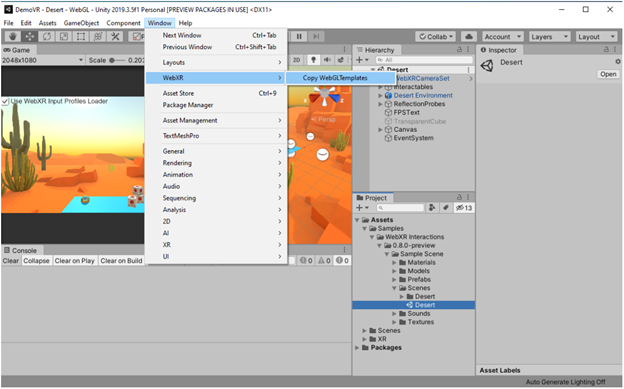Open the custom editor tools icon
624x389 pixels.
pos(115,37)
